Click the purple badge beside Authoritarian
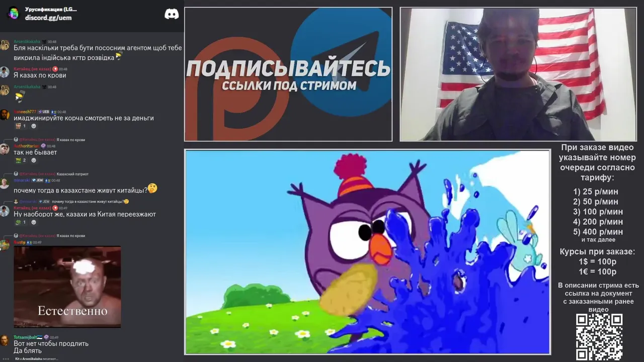The width and height of the screenshot is (644, 362). (43, 146)
